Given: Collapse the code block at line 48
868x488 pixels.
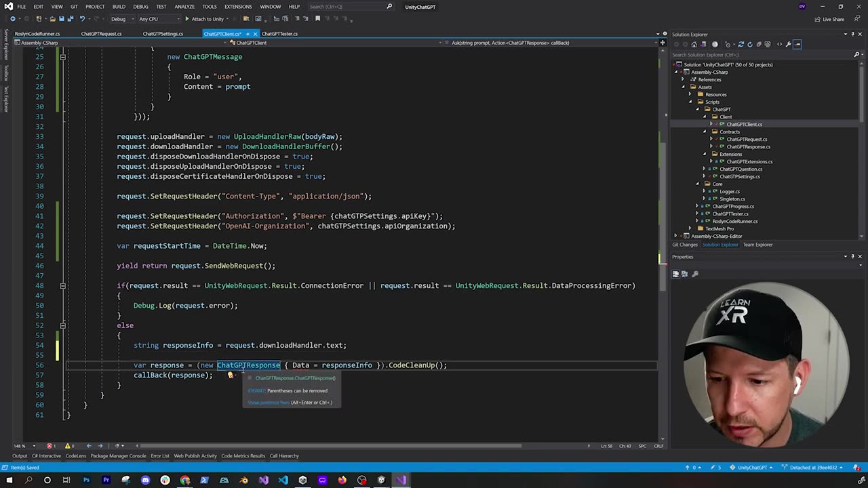Looking at the screenshot, I should pos(62,285).
